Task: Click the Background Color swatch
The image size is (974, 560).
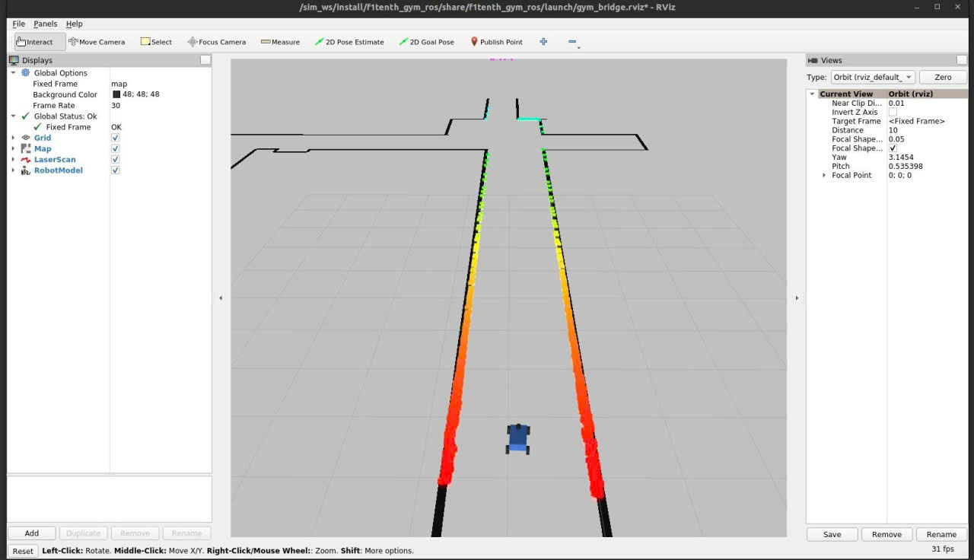Action: click(x=116, y=94)
